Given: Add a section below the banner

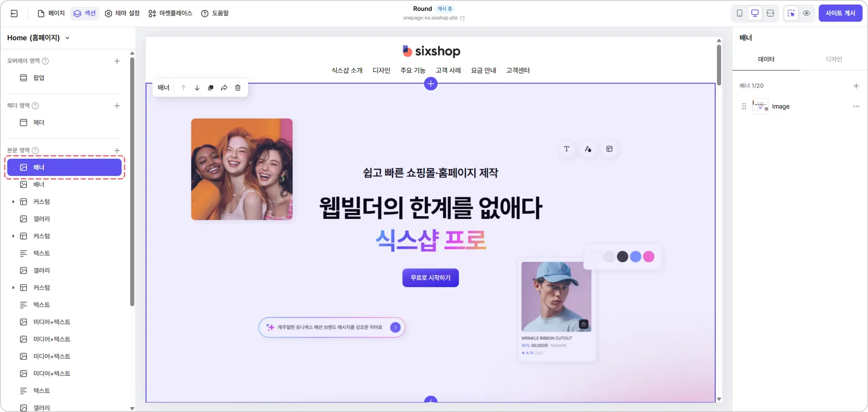Looking at the screenshot, I should click(x=431, y=399).
